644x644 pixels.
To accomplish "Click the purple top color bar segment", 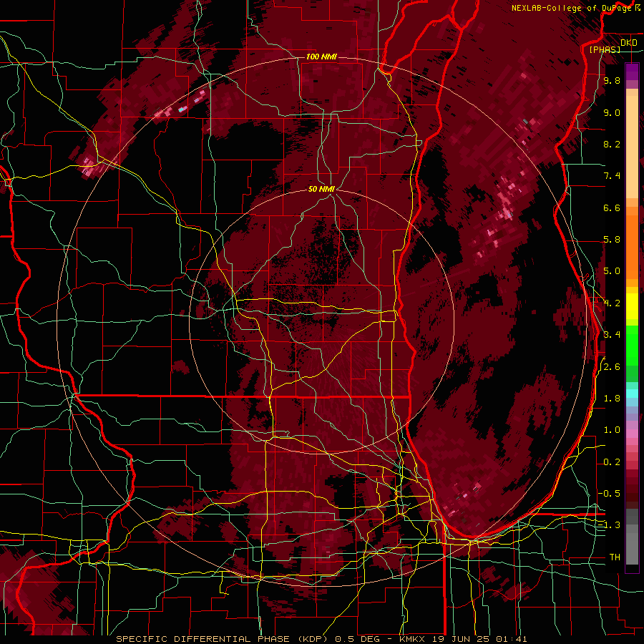I will tap(632, 72).
